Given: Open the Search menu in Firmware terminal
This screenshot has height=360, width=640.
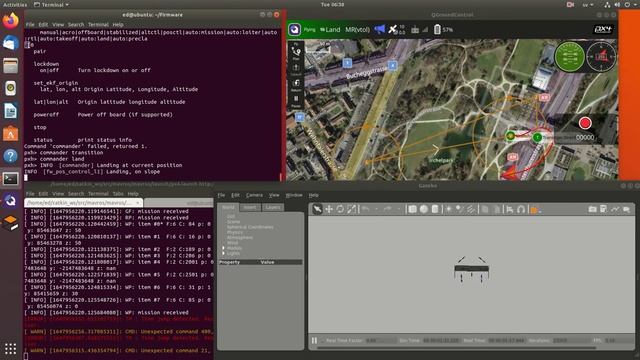Looking at the screenshot, I should [x=76, y=24].
